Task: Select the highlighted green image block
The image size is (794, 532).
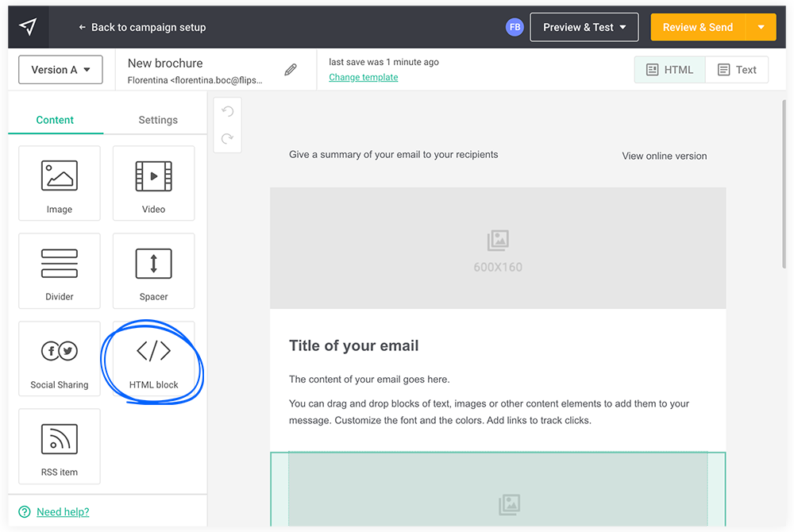Action: coord(498,489)
